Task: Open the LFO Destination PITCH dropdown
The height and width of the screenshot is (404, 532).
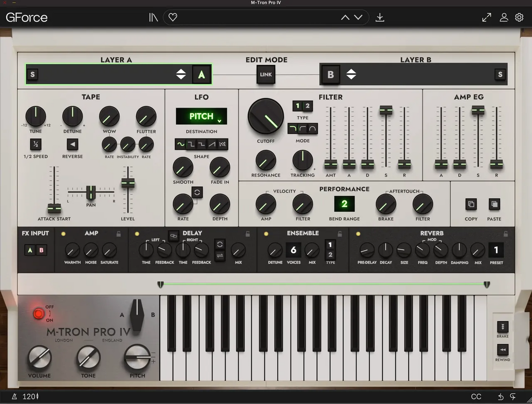Action: pos(201,117)
